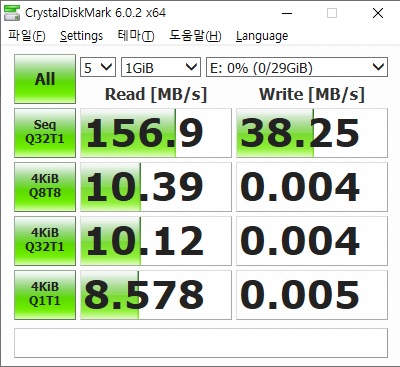Click the 4KiB Q1T1 read value 8.578
The width and height of the screenshot is (400, 367).
[156, 295]
